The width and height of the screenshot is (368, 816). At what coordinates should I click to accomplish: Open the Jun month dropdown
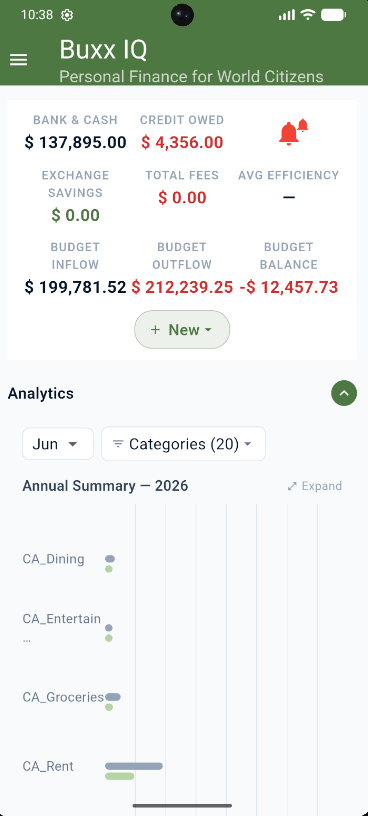(58, 444)
